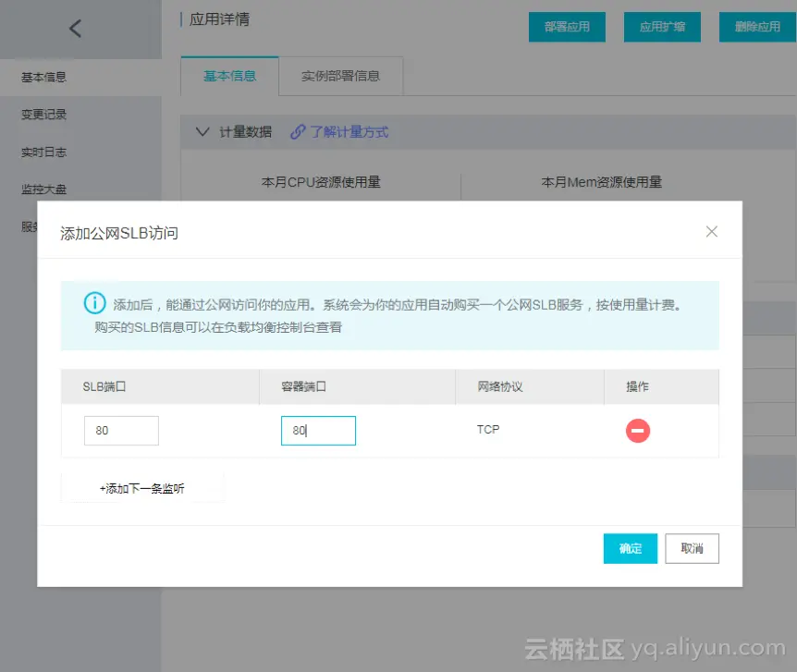
Task: Click the 本月Mem资源使用量 label
Action: point(601,182)
